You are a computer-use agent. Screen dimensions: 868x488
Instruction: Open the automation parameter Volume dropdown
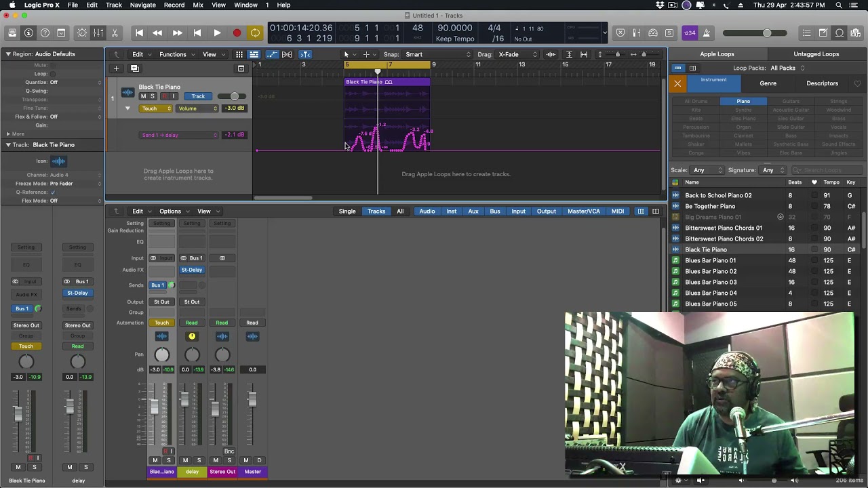coord(197,108)
